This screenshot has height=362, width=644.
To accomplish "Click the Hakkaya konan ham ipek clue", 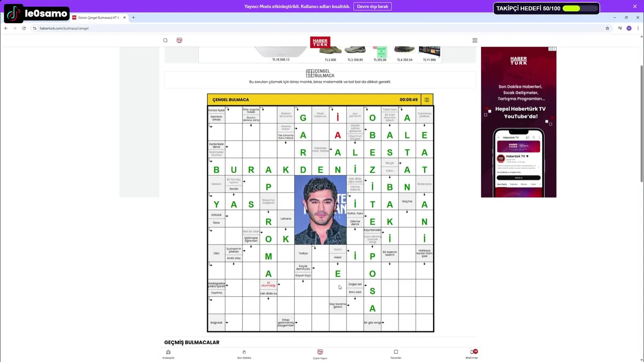I will (x=425, y=253).
